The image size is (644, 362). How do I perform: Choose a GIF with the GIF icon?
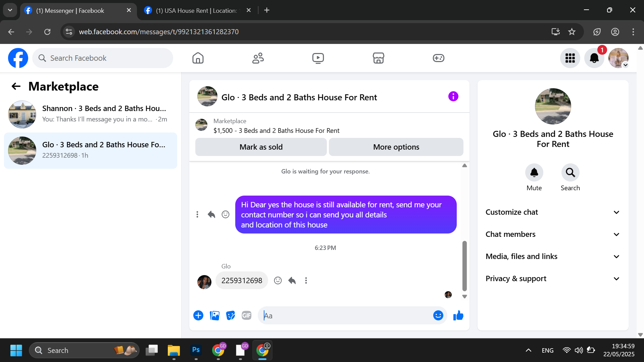[247, 316]
